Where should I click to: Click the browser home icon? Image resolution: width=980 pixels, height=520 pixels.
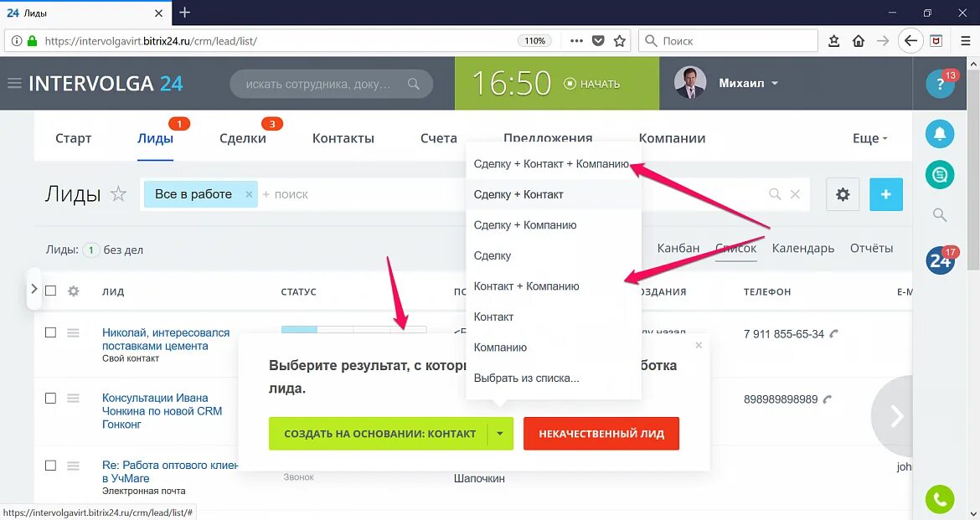858,41
